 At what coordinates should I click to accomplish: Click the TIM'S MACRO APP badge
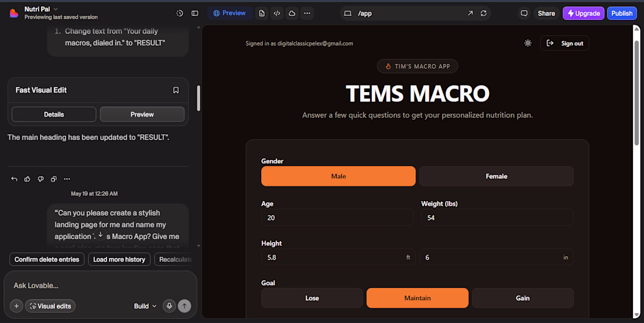pos(417,66)
